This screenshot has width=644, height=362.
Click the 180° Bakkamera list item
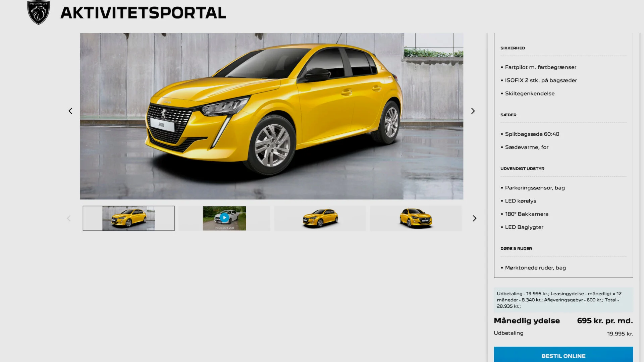point(527,214)
